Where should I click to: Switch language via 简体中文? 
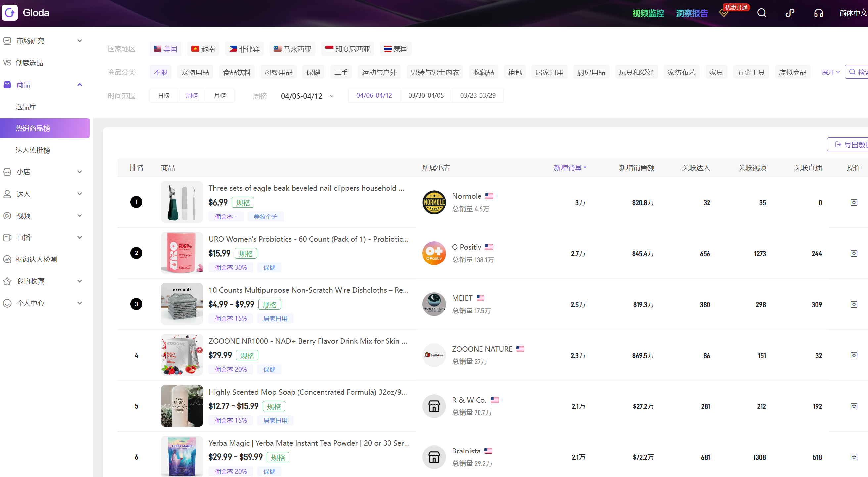point(853,13)
